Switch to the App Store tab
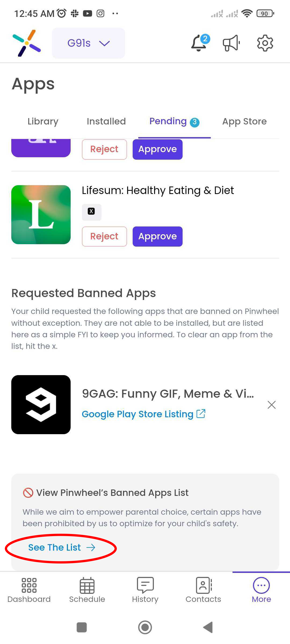 244,121
